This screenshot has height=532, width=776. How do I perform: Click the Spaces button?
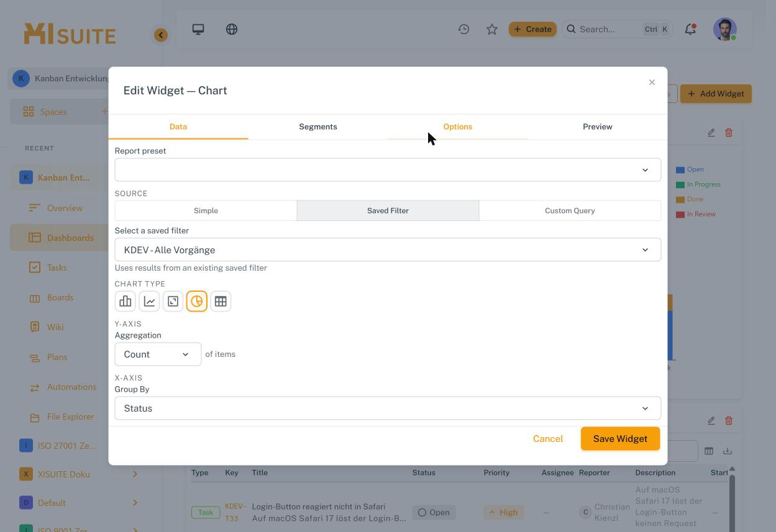point(53,112)
